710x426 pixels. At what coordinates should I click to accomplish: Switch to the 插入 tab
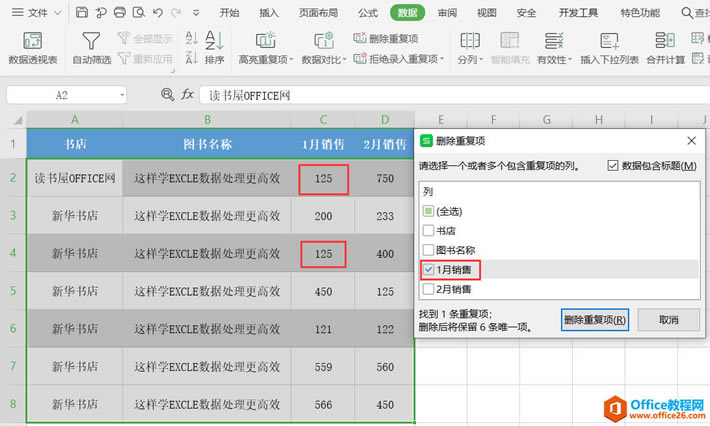[x=269, y=13]
